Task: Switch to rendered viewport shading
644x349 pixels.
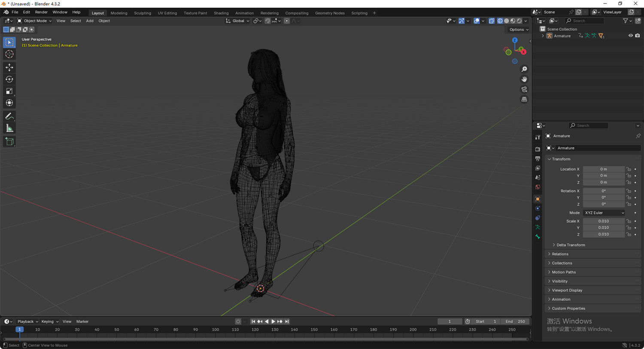Action: click(x=519, y=21)
